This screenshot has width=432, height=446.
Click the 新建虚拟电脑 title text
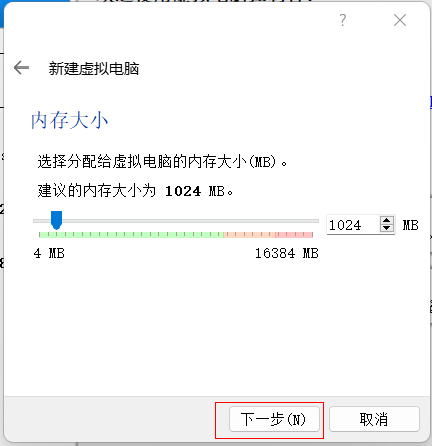point(94,68)
